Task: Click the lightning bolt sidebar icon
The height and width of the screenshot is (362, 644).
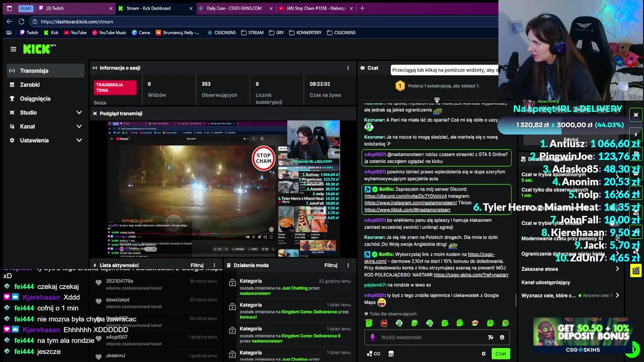Action: pos(636,134)
